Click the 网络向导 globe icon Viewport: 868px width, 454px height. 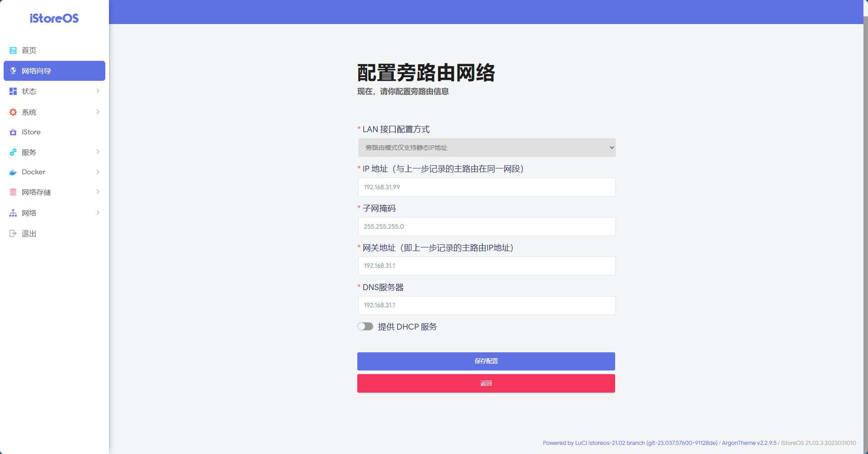coord(13,71)
